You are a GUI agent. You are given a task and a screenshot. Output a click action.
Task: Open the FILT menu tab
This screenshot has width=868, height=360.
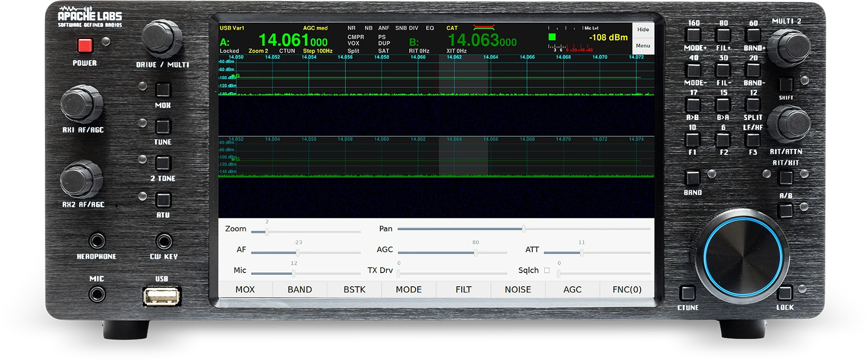click(463, 289)
